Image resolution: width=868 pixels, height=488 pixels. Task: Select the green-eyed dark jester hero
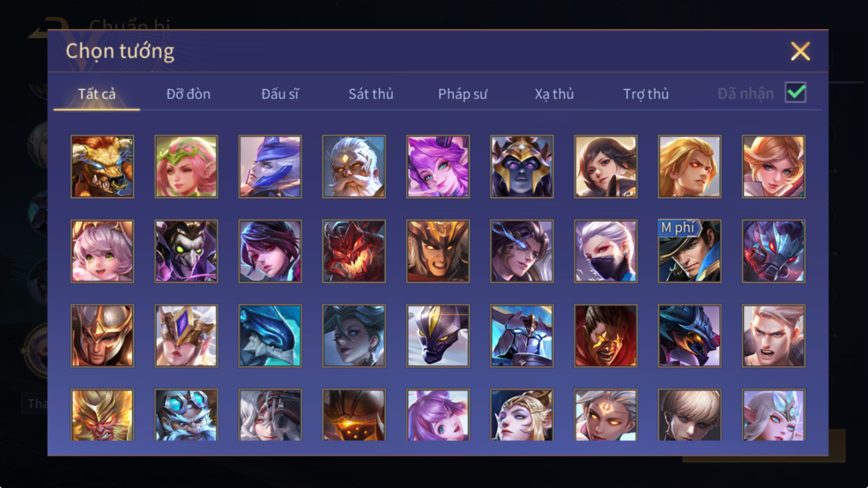pos(186,251)
